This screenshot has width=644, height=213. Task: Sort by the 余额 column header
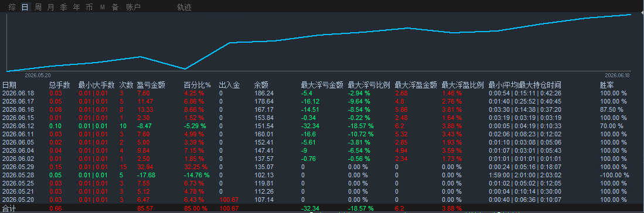pyautogui.click(x=261, y=85)
